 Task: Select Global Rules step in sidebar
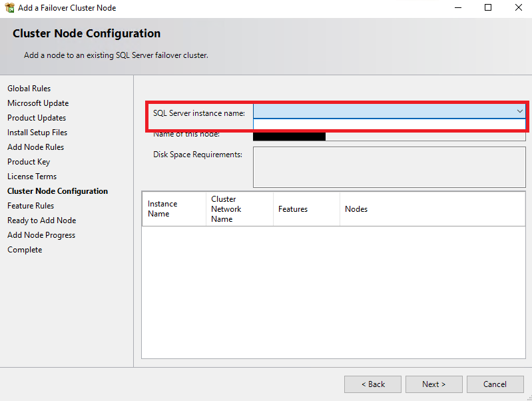29,89
